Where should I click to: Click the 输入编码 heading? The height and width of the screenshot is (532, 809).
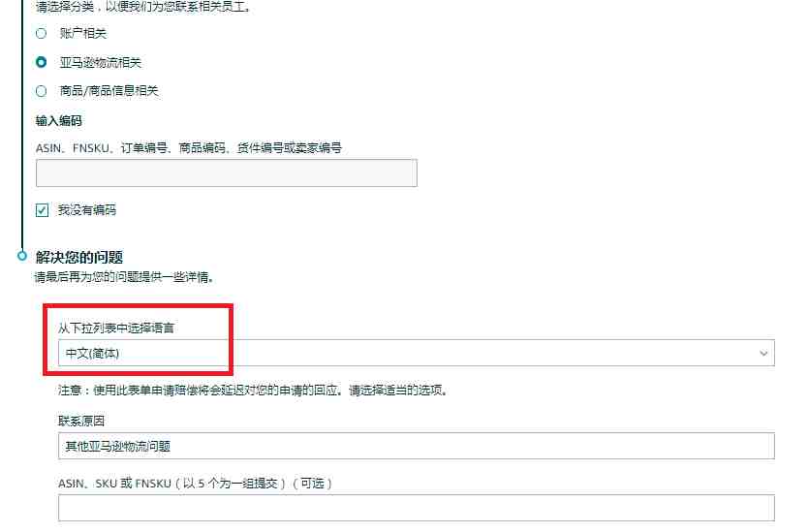pyautogui.click(x=59, y=121)
